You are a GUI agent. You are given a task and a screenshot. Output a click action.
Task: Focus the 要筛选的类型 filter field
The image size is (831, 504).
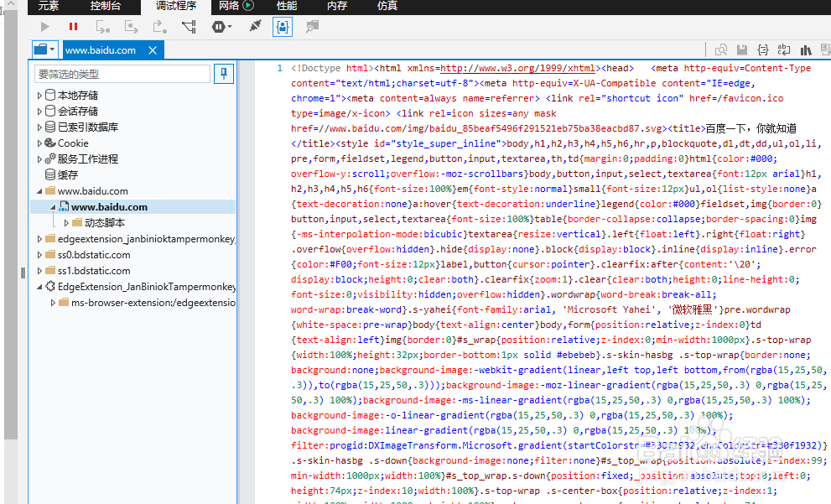(122, 74)
